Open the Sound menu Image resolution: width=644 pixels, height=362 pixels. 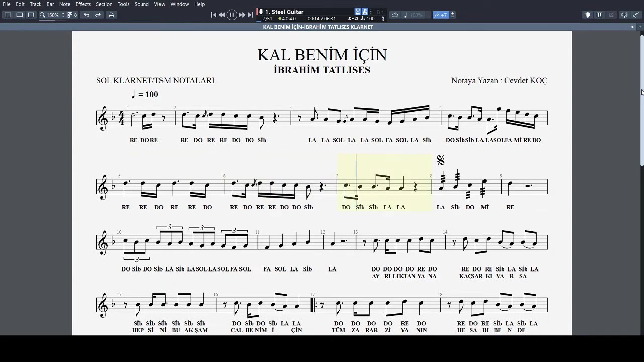click(x=141, y=4)
